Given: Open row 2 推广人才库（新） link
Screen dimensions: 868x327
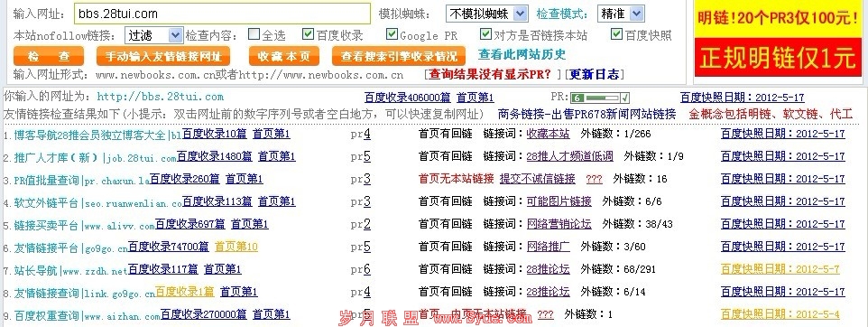Looking at the screenshot, I should (96, 158).
